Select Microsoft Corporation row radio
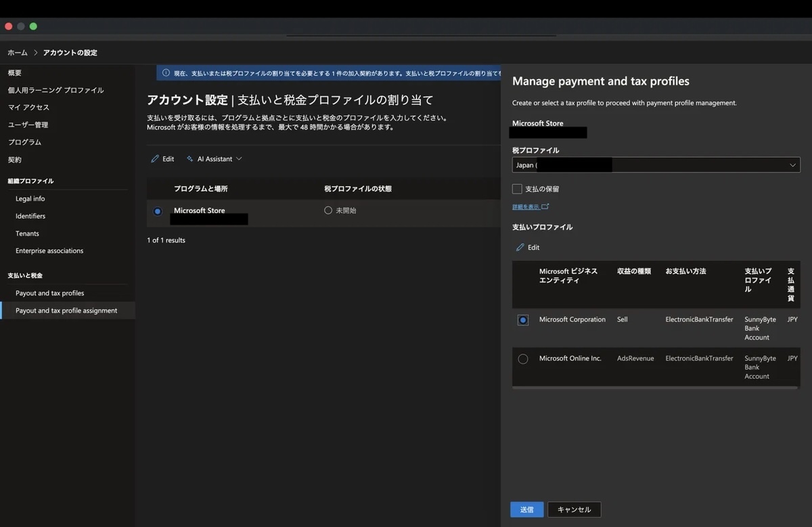 click(523, 320)
